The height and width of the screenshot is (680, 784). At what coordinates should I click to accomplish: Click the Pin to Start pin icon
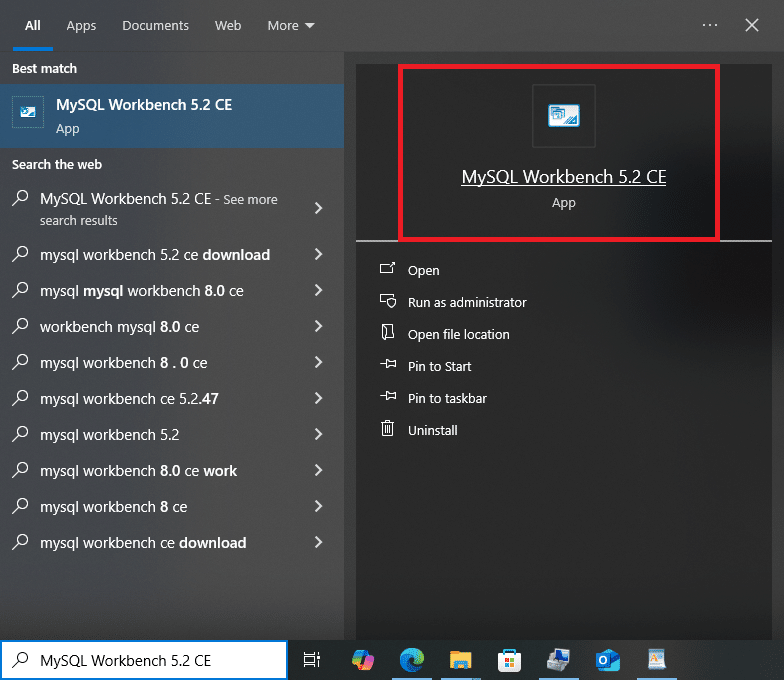click(388, 364)
